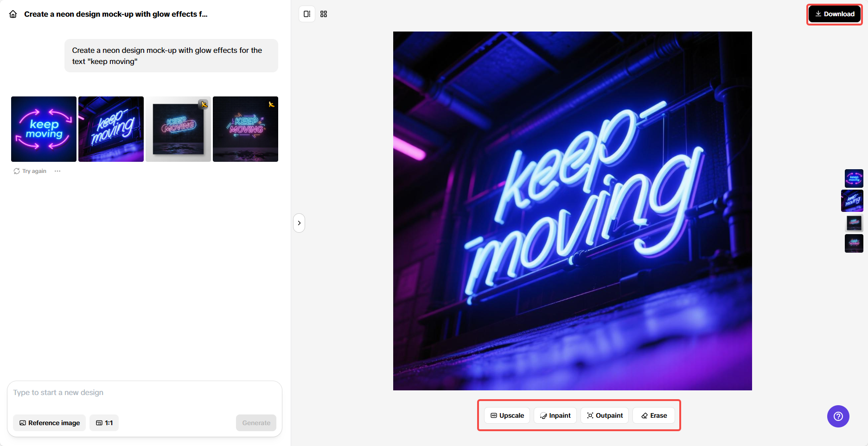
Task: Expand the collapsed side panel chevron
Action: tap(299, 223)
